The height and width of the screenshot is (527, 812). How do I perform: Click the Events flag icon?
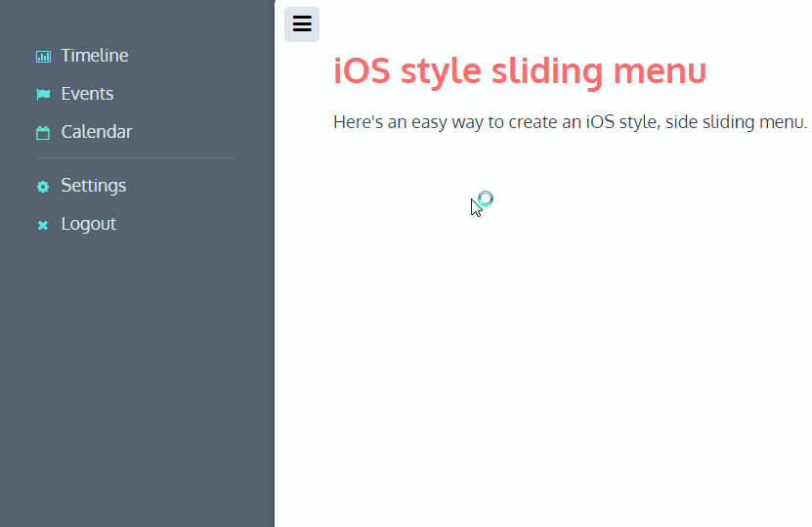click(43, 95)
